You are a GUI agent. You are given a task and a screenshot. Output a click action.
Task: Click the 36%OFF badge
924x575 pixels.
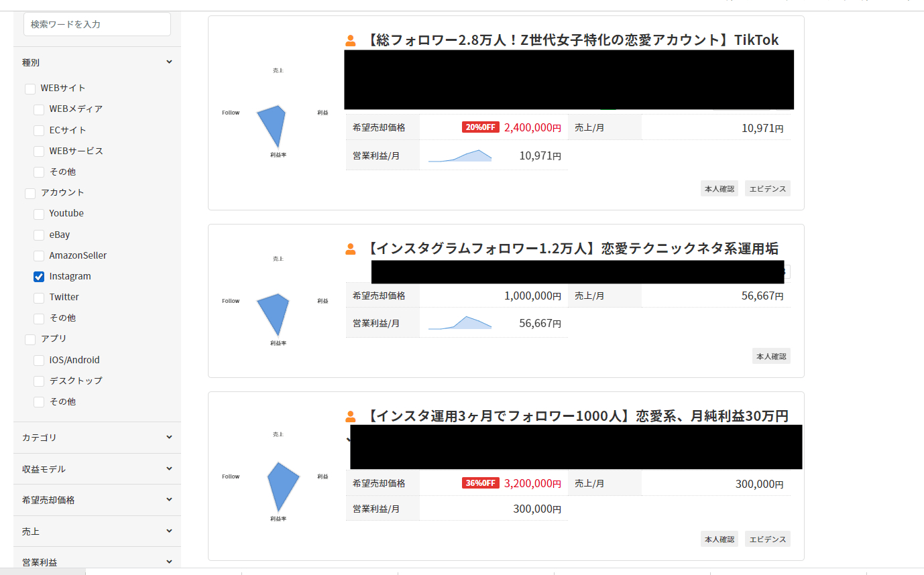pos(481,483)
